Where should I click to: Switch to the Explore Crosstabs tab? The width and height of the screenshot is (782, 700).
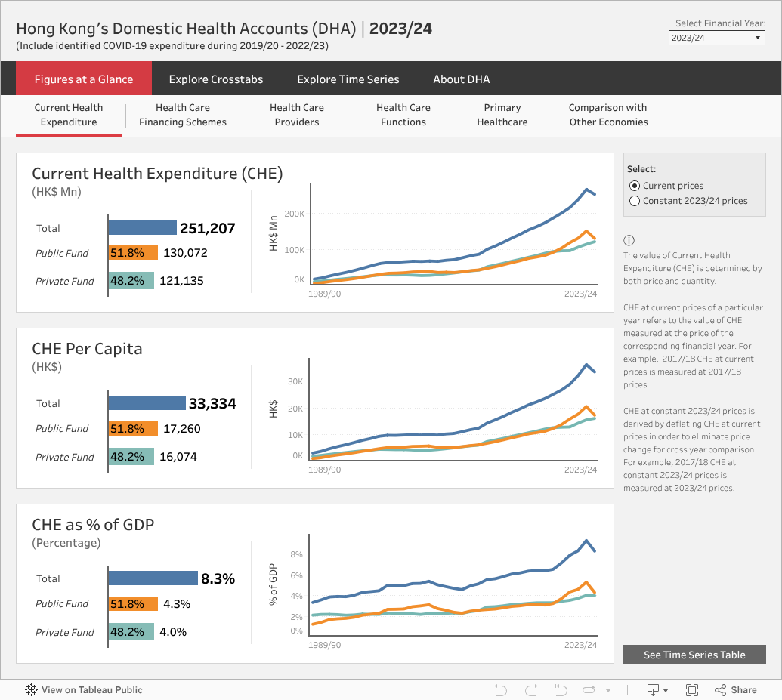215,79
